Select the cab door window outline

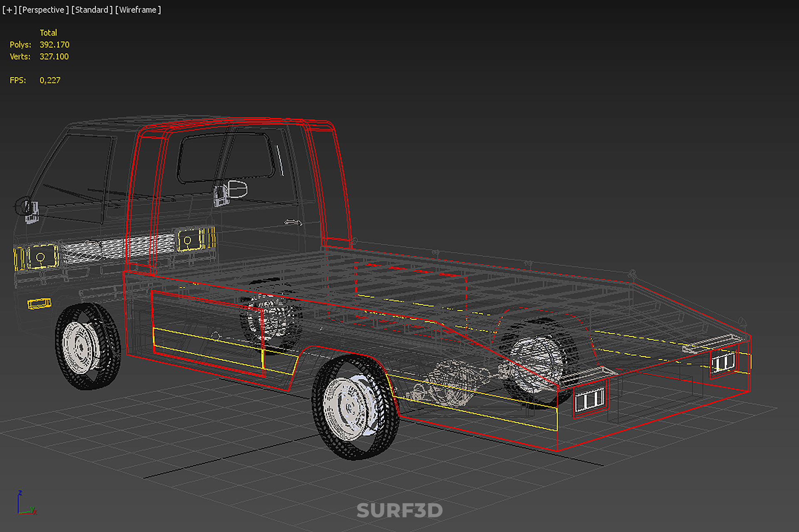tap(226, 158)
